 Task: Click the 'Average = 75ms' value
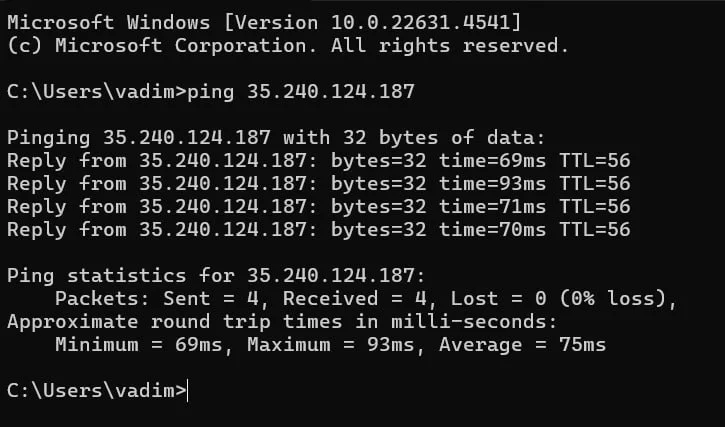522,345
